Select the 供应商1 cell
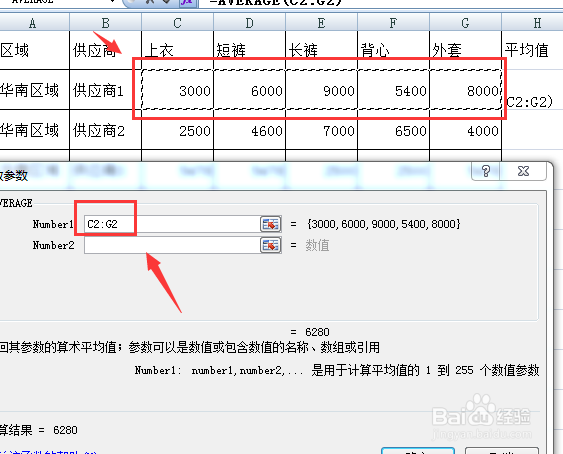 pos(106,90)
